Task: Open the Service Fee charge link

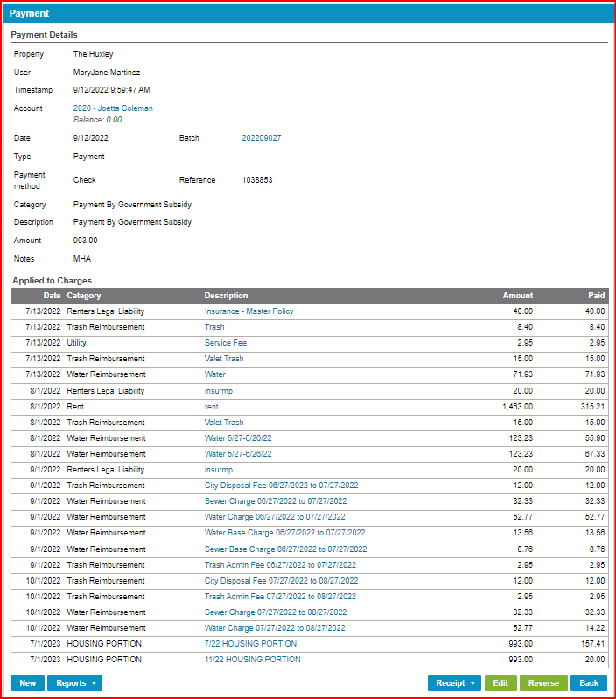Action: (x=226, y=343)
